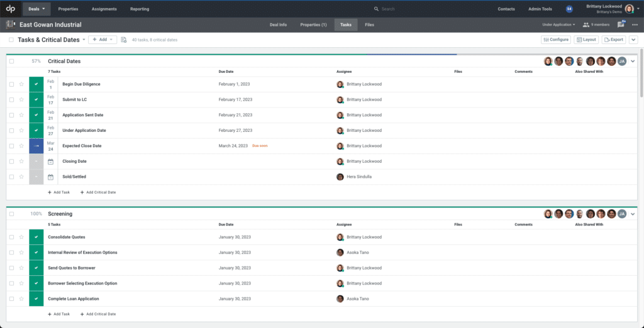Click the green checkmark status for Submit to LC
Image resolution: width=644 pixels, height=328 pixels.
36,100
